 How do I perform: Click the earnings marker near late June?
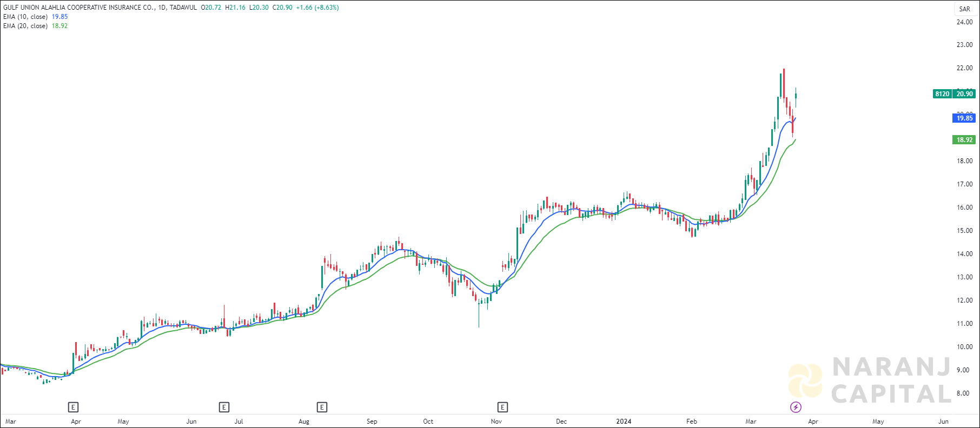pos(224,407)
